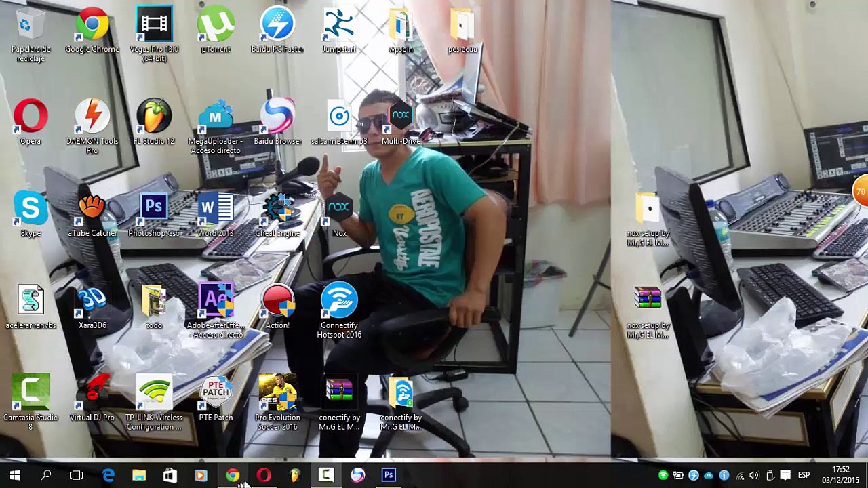Open the Papelera de reciclaje
The height and width of the screenshot is (488, 868).
click(x=31, y=27)
